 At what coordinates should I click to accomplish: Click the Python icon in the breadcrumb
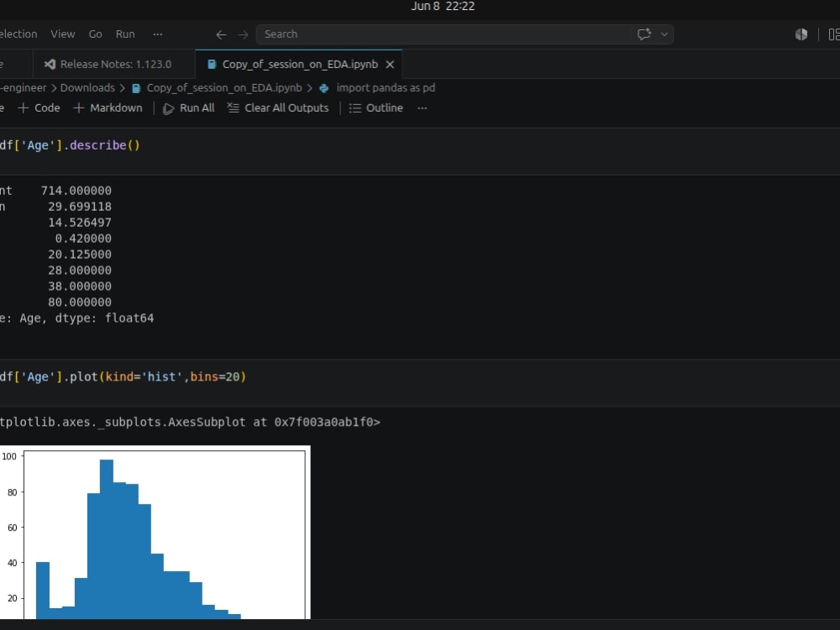coord(323,88)
